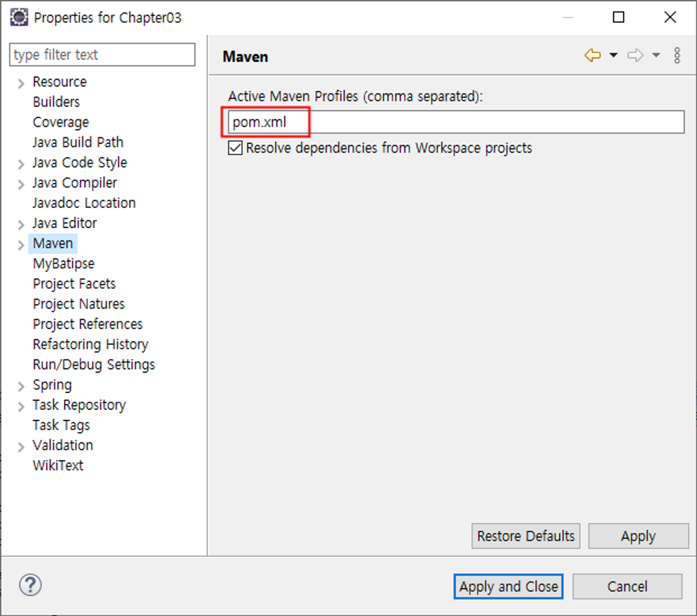Open the Back history dropdown arrow

click(x=613, y=55)
